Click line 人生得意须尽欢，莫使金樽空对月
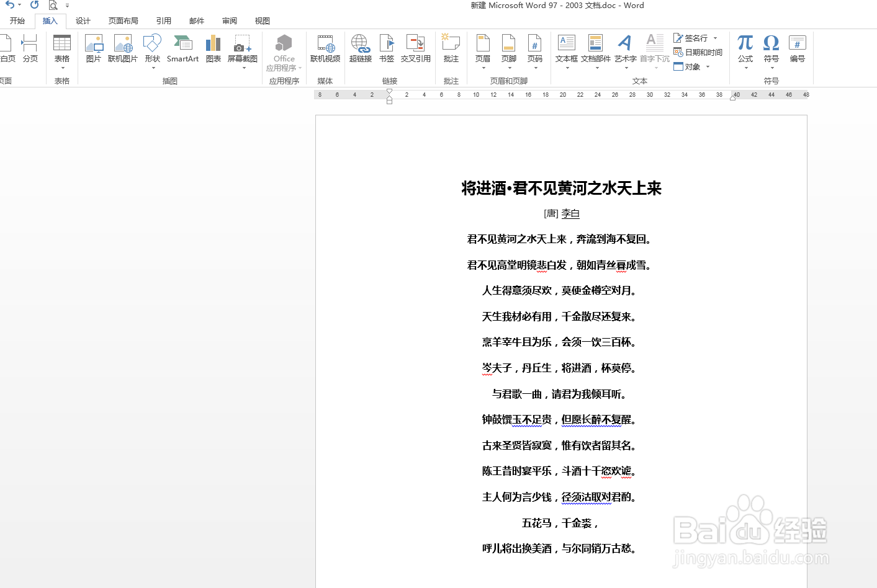Image resolution: width=877 pixels, height=588 pixels. 559,291
